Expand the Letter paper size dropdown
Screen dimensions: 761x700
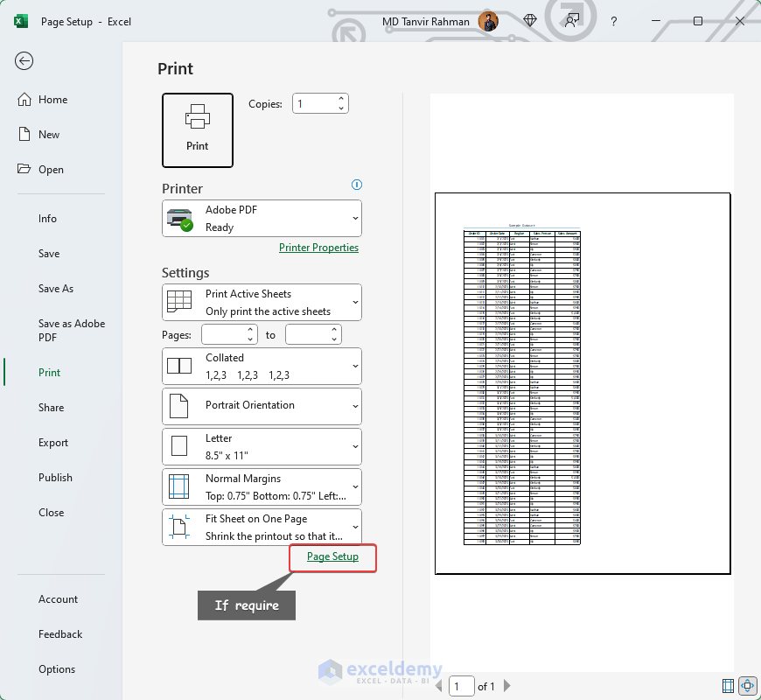coord(262,446)
